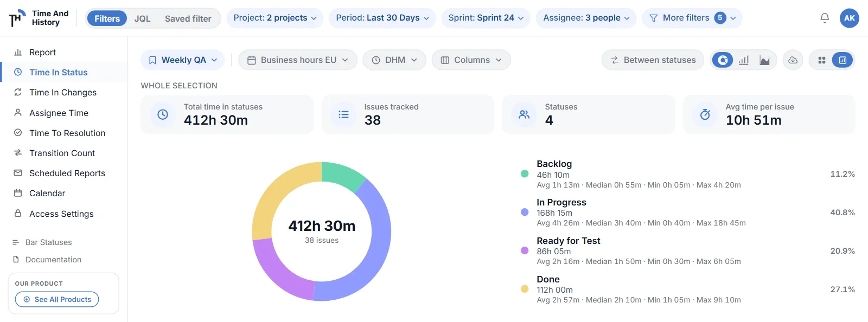Click the 168h 15m In Progress duration
868x322 pixels.
coord(554,213)
